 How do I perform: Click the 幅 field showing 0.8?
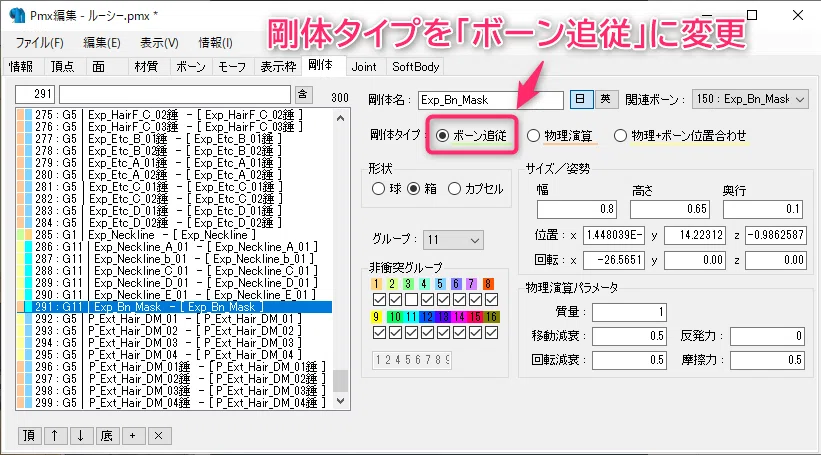[x=576, y=209]
